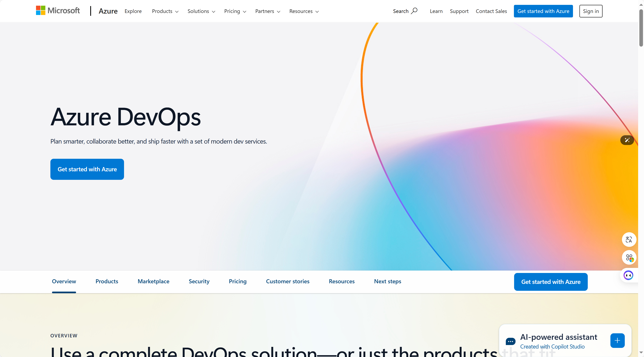
Task: Go to Customer stories tab
Action: pyautogui.click(x=288, y=281)
